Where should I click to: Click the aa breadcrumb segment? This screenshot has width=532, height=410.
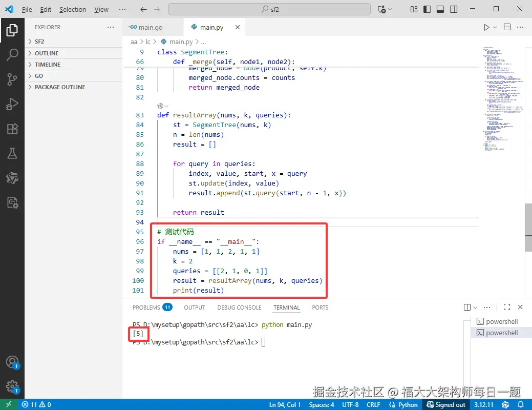pyautogui.click(x=134, y=42)
